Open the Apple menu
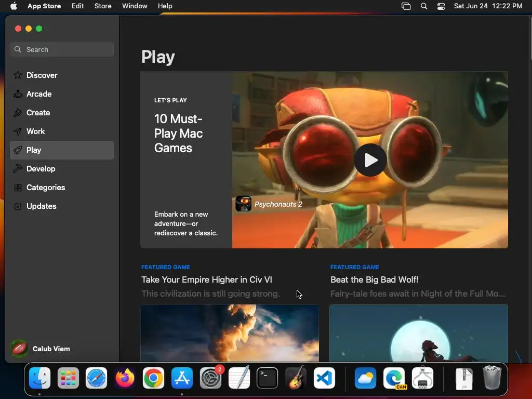Image resolution: width=532 pixels, height=399 pixels. [14, 6]
